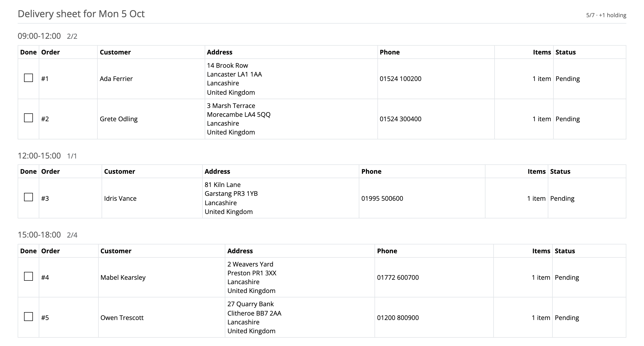The height and width of the screenshot is (346, 644).
Task: Check the Done box for order #3
Action: tap(28, 197)
